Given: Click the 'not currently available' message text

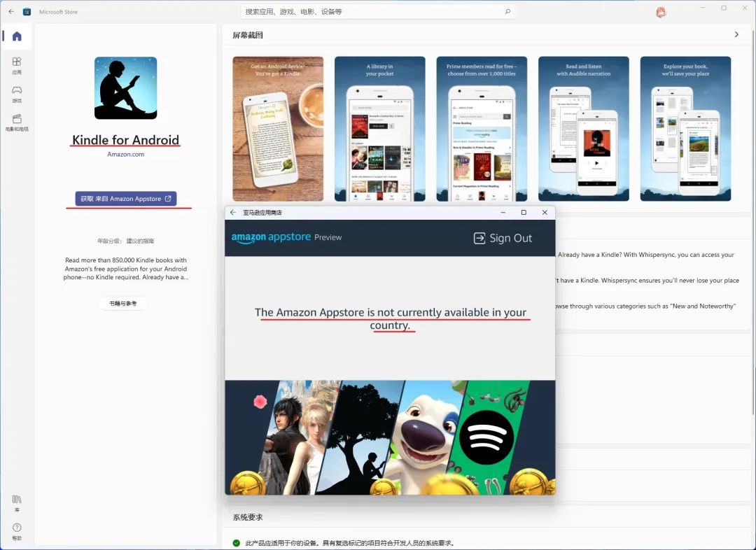Looking at the screenshot, I should coord(391,318).
